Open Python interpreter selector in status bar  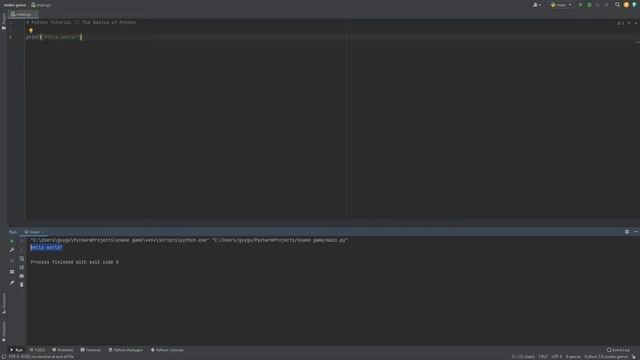[x=606, y=357]
